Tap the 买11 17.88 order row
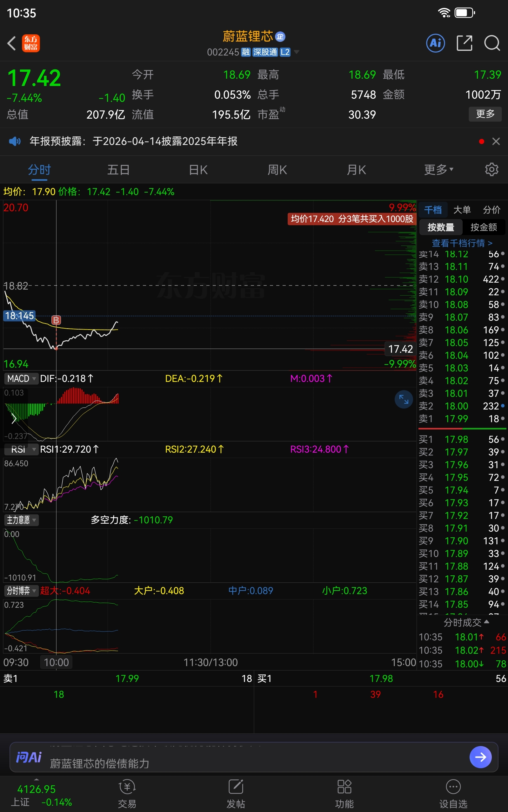The height and width of the screenshot is (812, 508). pyautogui.click(x=462, y=566)
